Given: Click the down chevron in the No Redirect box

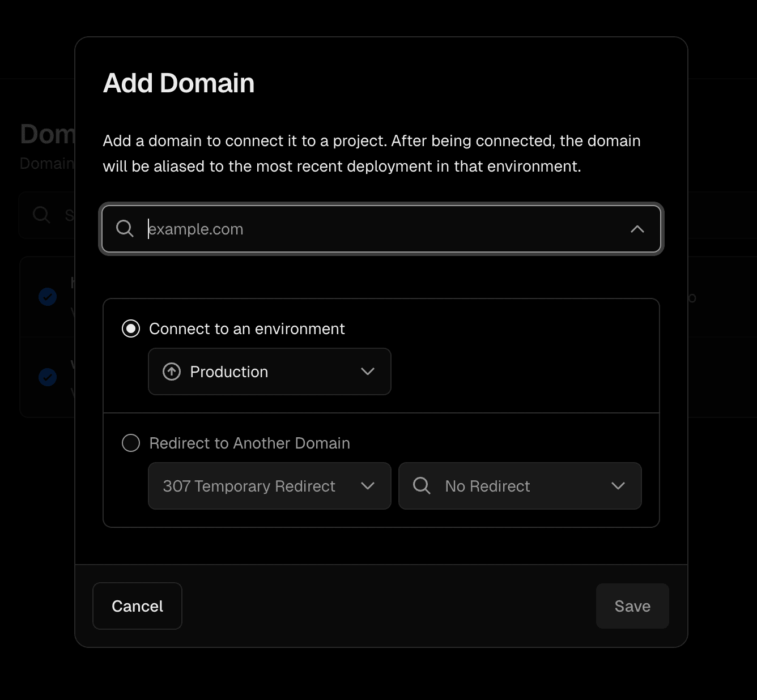Looking at the screenshot, I should coord(618,486).
